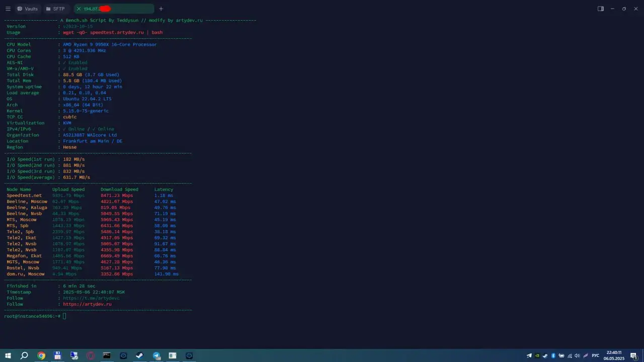Open Telegram from the taskbar

point(156,355)
